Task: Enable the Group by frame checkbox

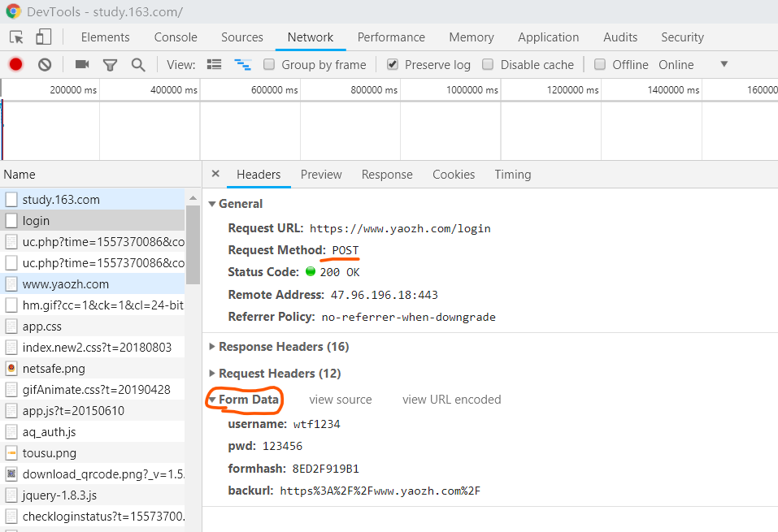Action: [269, 64]
